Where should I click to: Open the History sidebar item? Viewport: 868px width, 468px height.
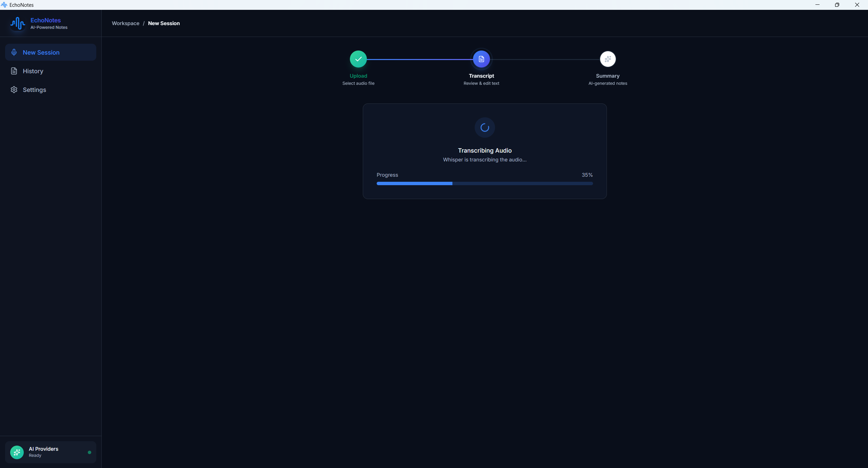pyautogui.click(x=51, y=71)
